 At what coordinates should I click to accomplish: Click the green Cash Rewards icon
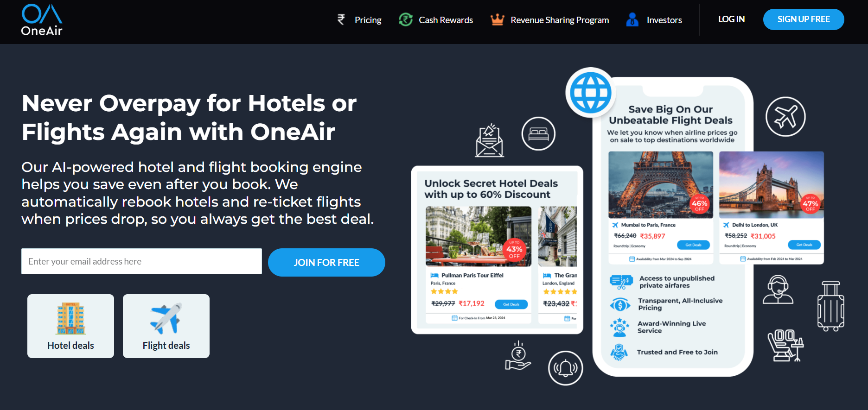pyautogui.click(x=406, y=19)
